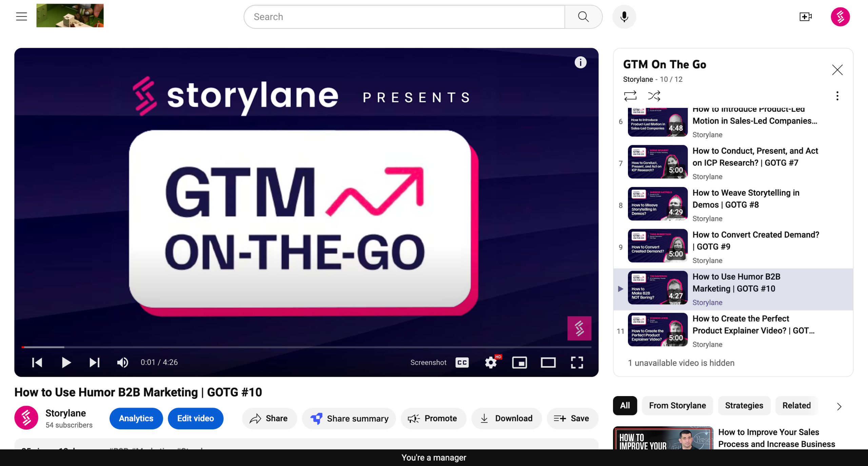Screen dimensions: 868x466
Task: Click the Analytics button
Action: click(x=136, y=418)
